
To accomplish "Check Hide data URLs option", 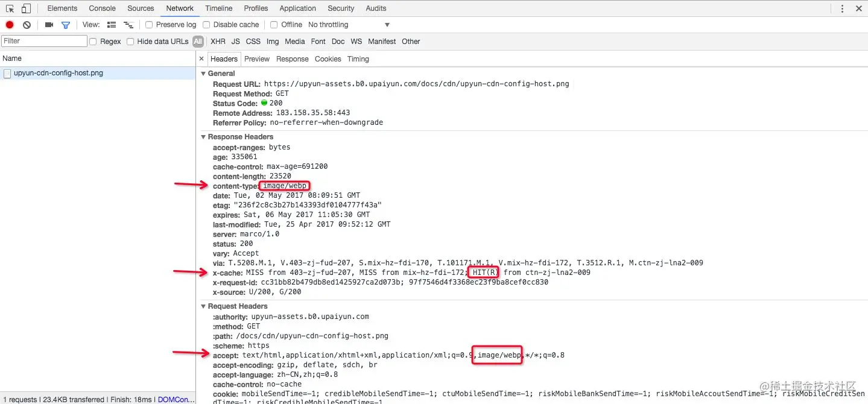I will point(130,42).
